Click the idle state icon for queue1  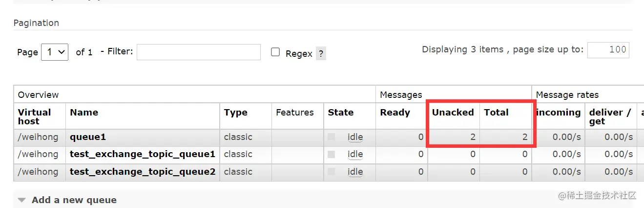[x=332, y=137]
